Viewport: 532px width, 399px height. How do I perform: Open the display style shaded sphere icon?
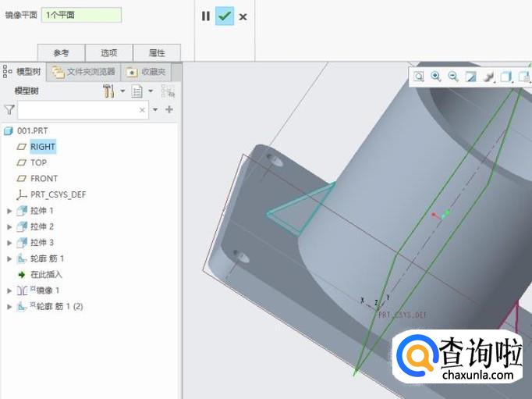tap(488, 77)
